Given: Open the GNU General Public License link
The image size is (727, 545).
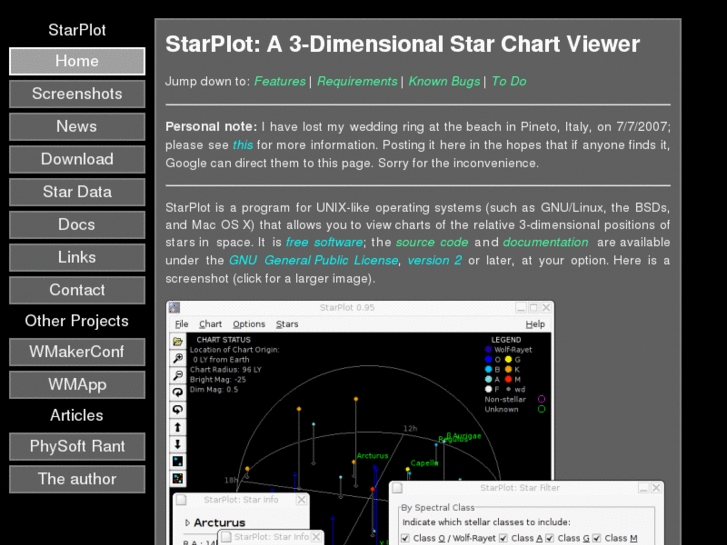Looking at the screenshot, I should [313, 260].
